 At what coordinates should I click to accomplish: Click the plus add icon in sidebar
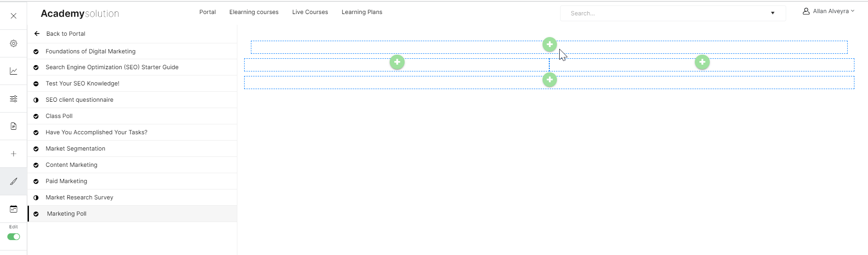pyautogui.click(x=14, y=154)
